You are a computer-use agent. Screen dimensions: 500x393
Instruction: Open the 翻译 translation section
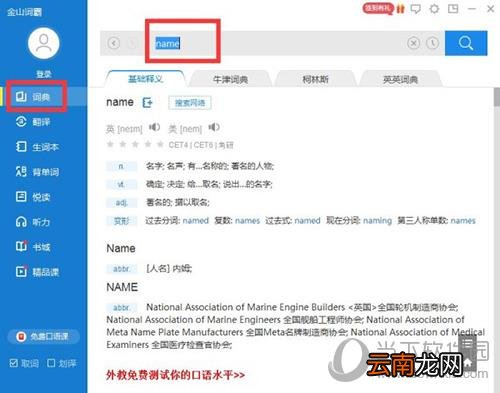pyautogui.click(x=33, y=122)
